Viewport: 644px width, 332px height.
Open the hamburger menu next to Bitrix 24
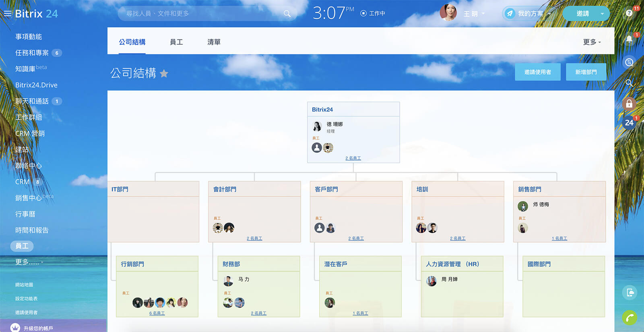click(x=7, y=14)
